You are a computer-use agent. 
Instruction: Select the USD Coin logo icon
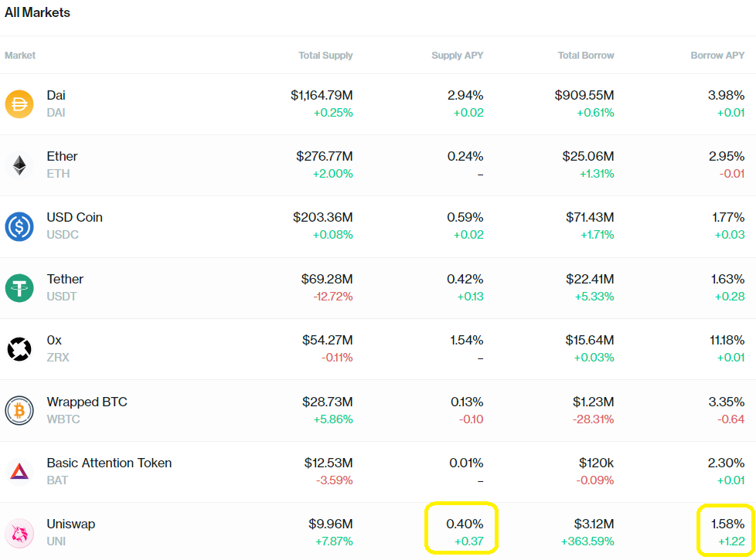click(x=19, y=226)
